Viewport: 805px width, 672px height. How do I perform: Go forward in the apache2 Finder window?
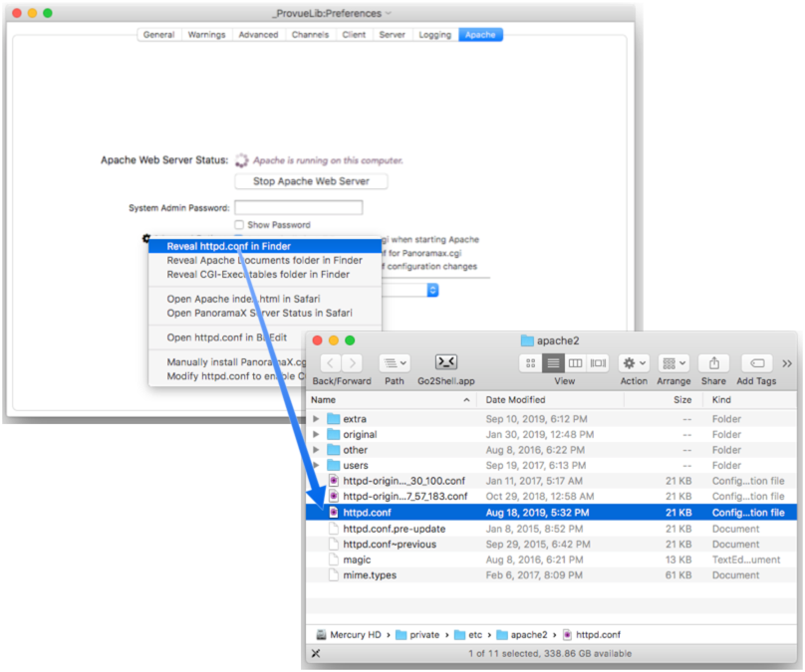pyautogui.click(x=353, y=363)
